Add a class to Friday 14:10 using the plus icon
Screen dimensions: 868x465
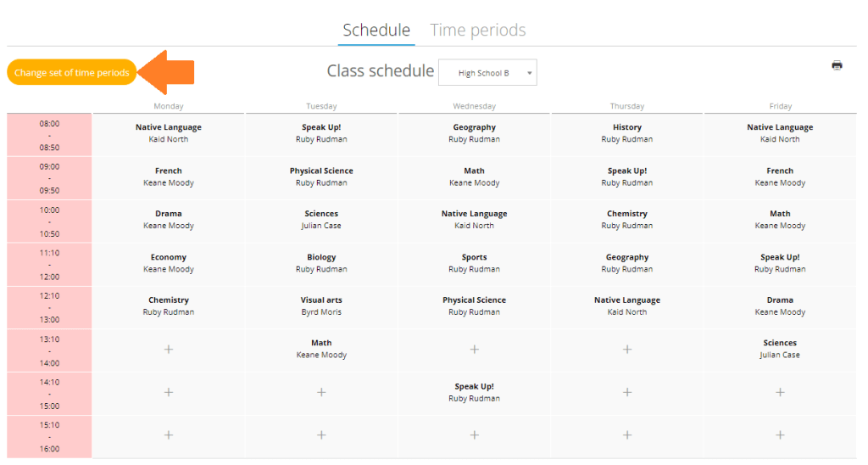click(780, 392)
